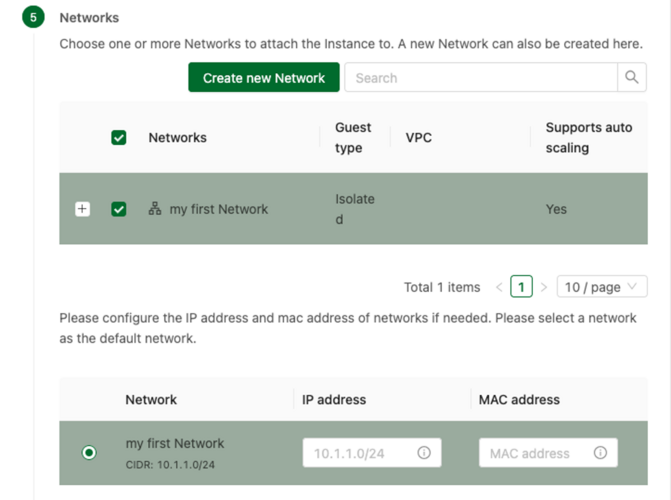This screenshot has width=671, height=500.
Task: Click the Search networks input field
Action: [x=481, y=77]
